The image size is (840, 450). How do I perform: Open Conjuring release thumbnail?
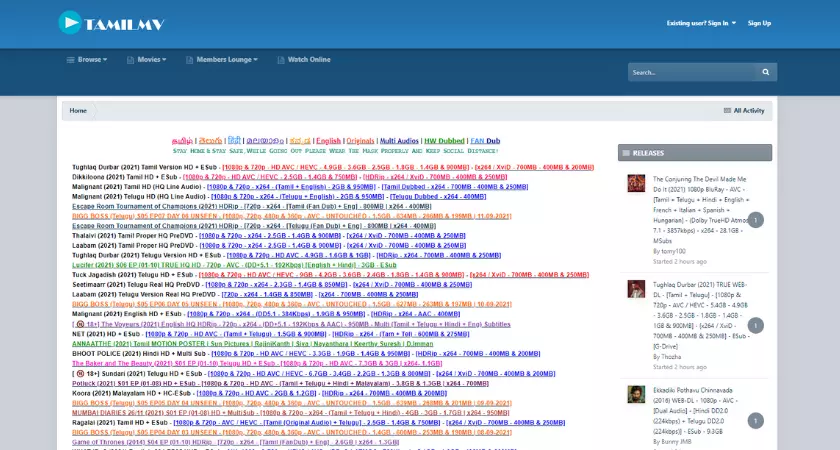point(636,183)
